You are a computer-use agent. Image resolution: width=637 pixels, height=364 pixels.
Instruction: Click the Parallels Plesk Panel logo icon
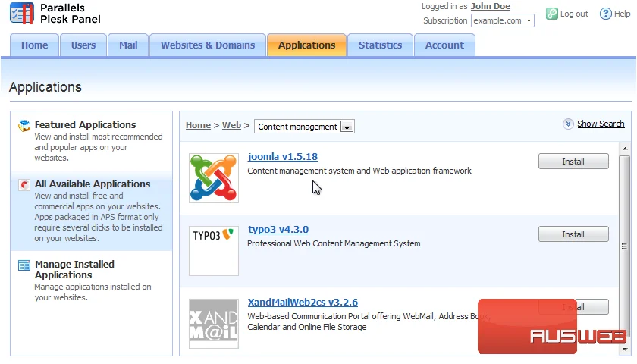point(21,13)
